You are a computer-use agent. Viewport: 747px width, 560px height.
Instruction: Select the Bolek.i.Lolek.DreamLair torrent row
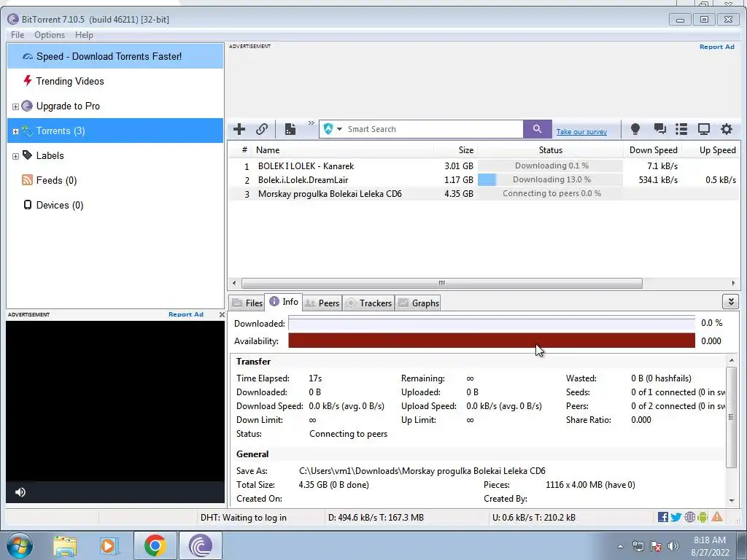click(x=484, y=180)
